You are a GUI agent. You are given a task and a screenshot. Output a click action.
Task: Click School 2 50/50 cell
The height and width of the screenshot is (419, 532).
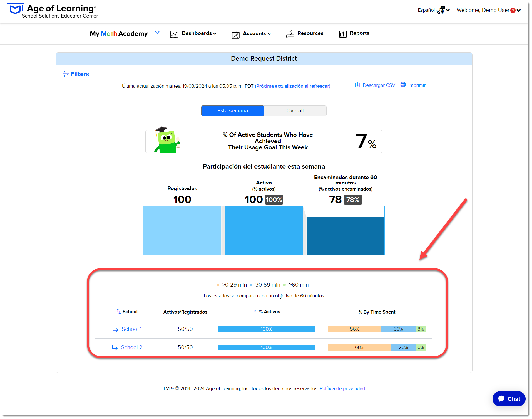pyautogui.click(x=185, y=347)
